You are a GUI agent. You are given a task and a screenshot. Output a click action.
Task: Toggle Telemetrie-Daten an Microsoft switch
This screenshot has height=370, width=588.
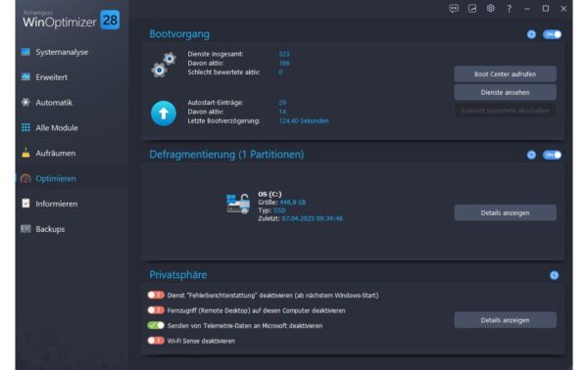tap(156, 325)
